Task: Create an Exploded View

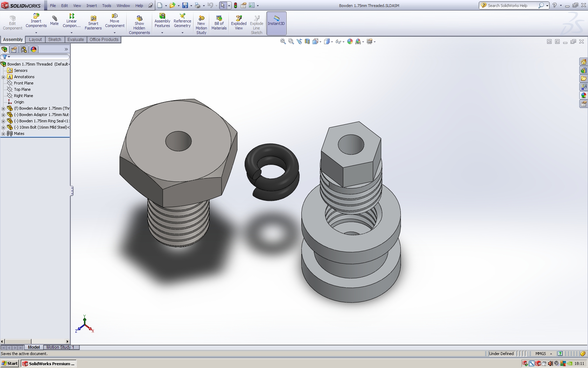Action: (x=239, y=23)
